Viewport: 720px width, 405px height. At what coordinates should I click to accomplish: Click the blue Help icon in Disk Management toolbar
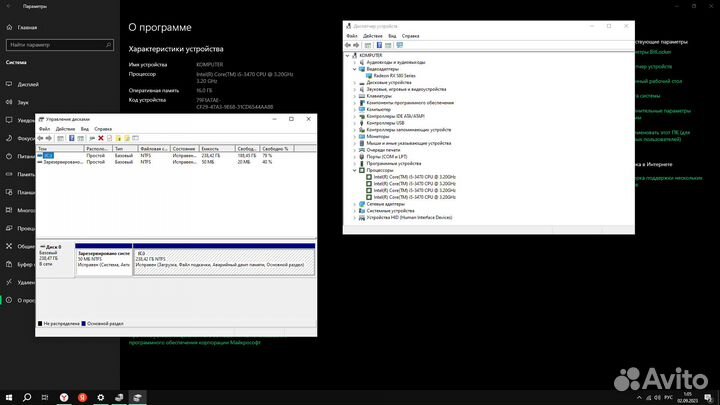pos(72,138)
